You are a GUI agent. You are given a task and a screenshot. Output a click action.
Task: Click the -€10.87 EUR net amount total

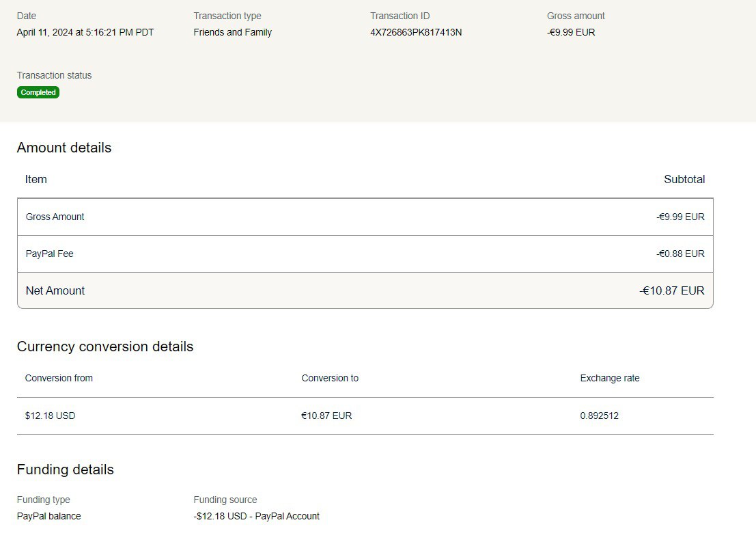point(672,290)
